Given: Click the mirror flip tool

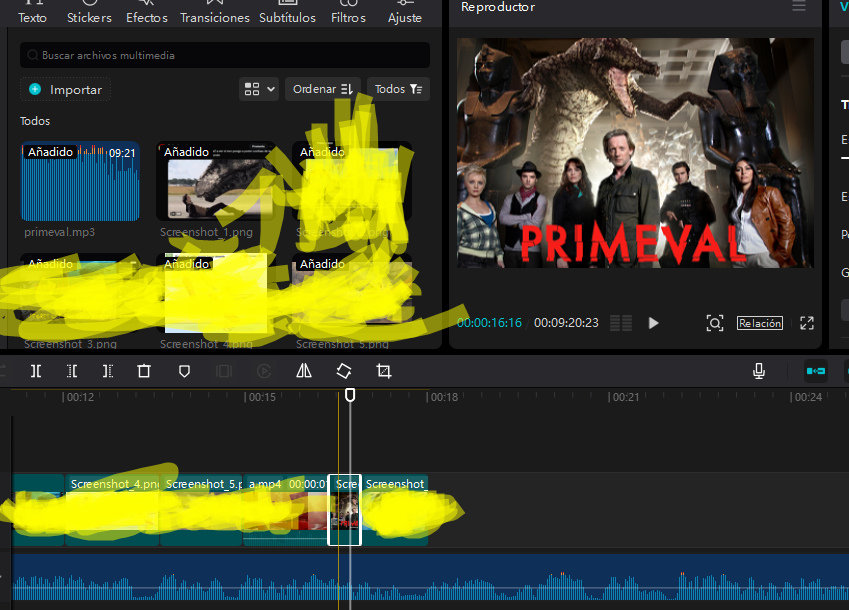Looking at the screenshot, I should (304, 371).
